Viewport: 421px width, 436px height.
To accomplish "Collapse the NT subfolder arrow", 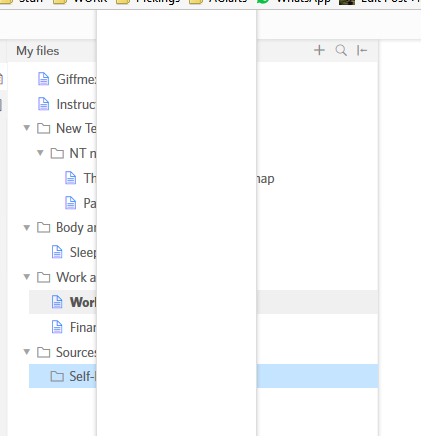I will (x=40, y=153).
